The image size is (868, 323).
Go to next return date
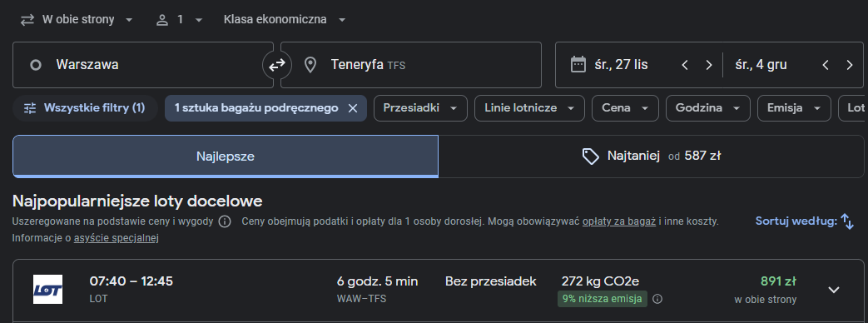pos(850,65)
